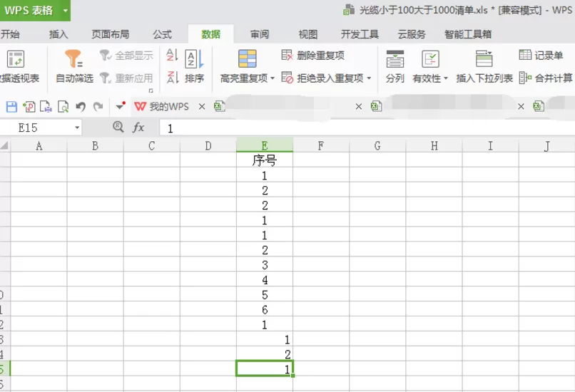Open print preview from quick toolbar
The width and height of the screenshot is (575, 392).
(63, 107)
